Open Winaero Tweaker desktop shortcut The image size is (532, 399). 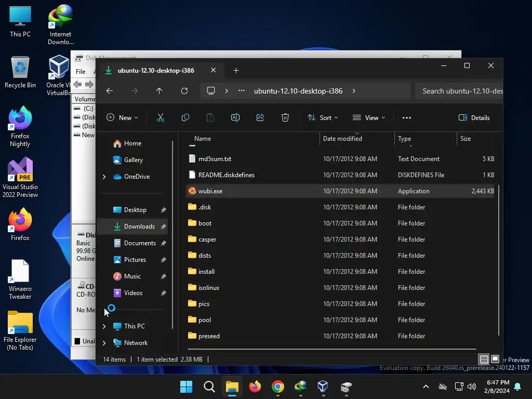coord(20,280)
